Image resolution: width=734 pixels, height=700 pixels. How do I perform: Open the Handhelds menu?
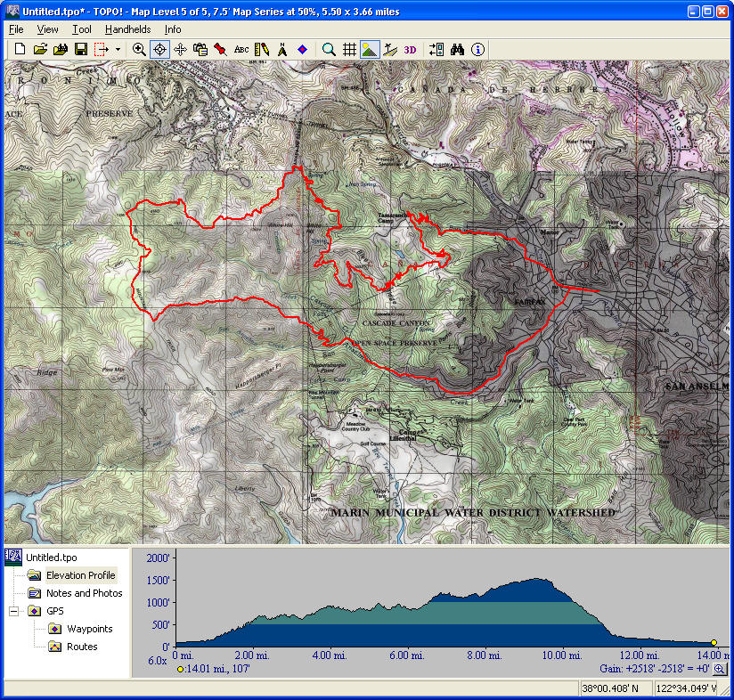127,29
